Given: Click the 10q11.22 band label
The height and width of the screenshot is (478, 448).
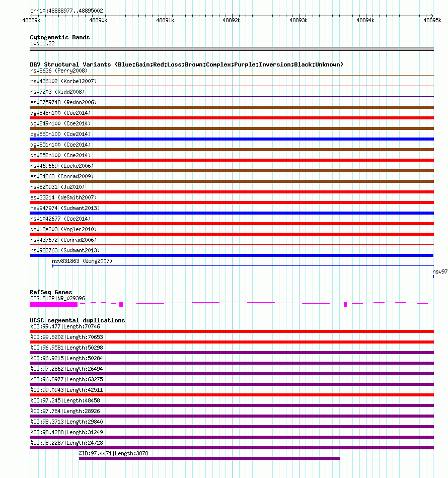Looking at the screenshot, I should (42, 43).
